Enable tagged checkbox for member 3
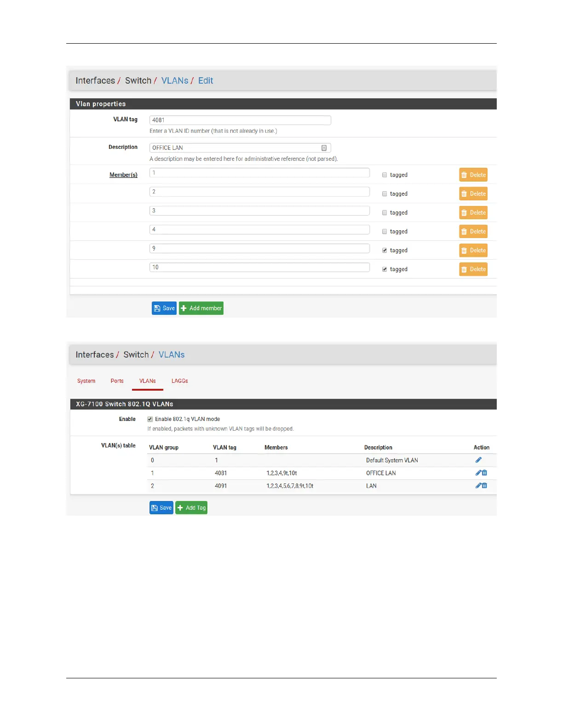563x728 pixels. (385, 213)
